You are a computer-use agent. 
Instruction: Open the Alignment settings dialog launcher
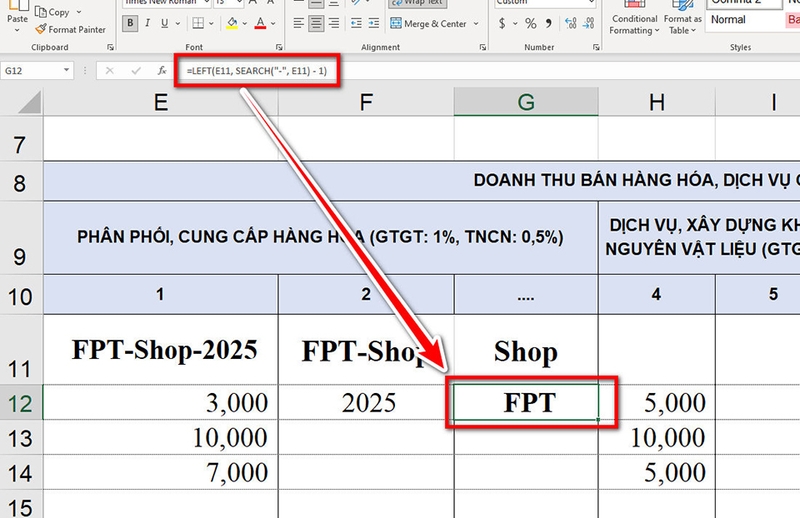(x=483, y=47)
